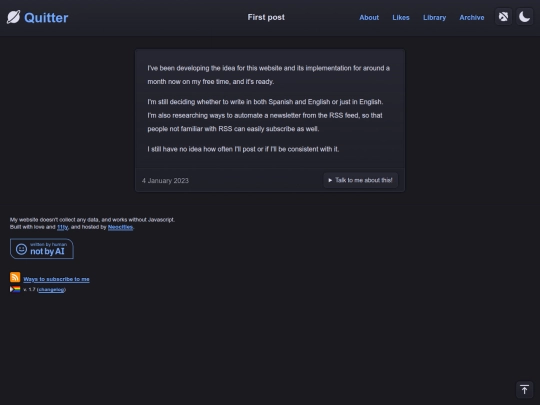Click the pride flag icon

click(x=15, y=289)
